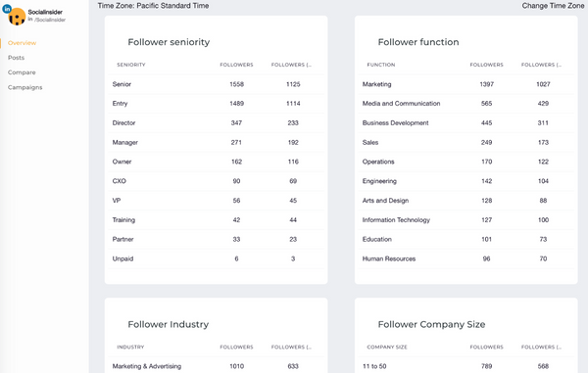588x373 pixels.
Task: Sort the function table by Followers
Action: click(x=487, y=65)
